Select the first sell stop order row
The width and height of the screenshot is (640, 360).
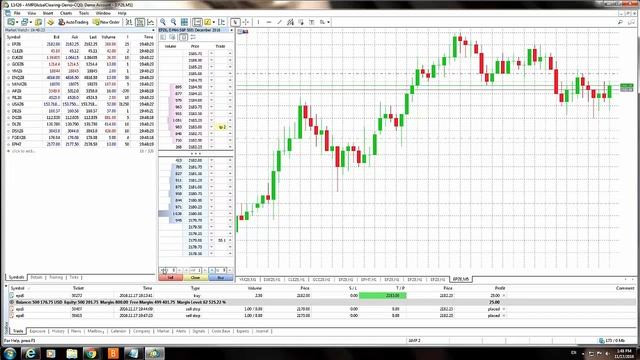coord(322,309)
